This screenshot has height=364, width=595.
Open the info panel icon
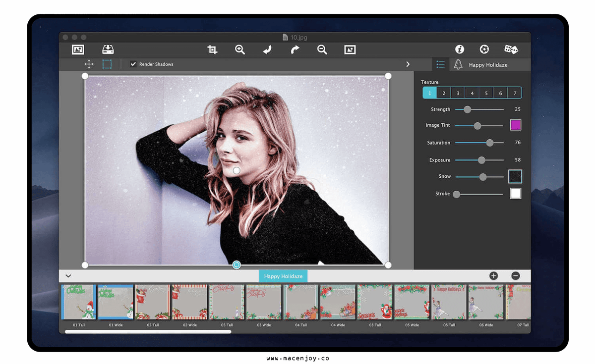pyautogui.click(x=460, y=49)
